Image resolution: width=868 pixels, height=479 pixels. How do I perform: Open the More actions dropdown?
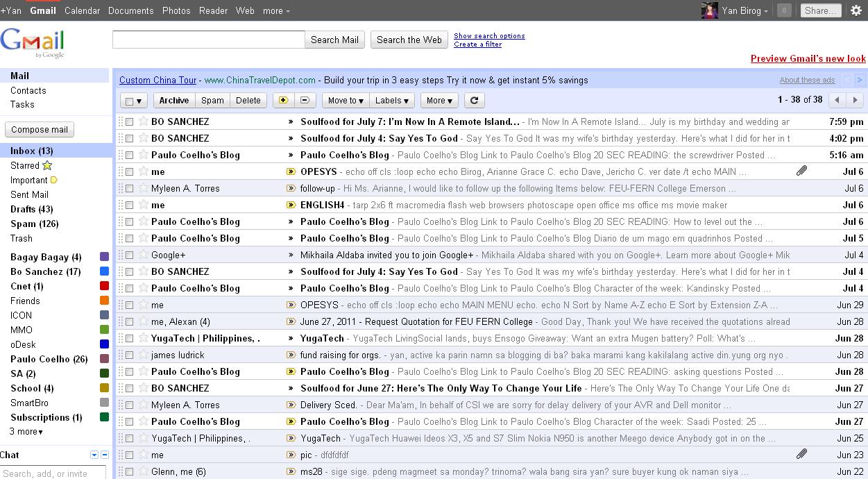(x=439, y=101)
